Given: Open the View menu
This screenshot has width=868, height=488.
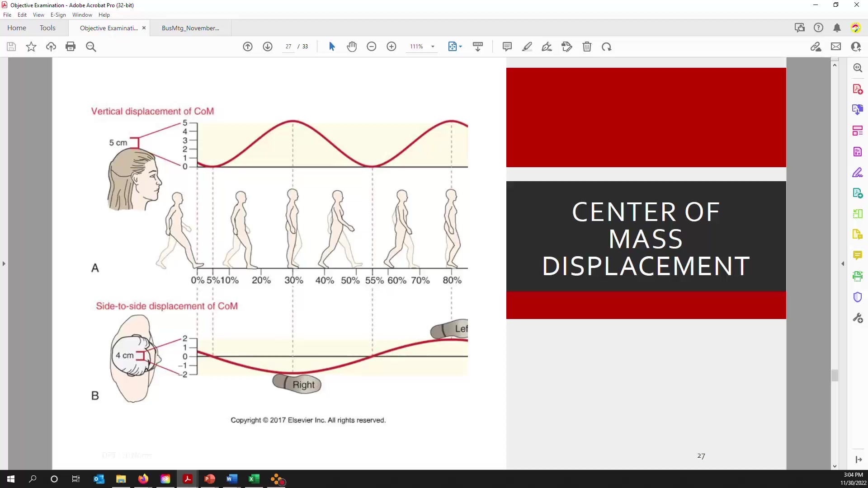Looking at the screenshot, I should tap(38, 15).
